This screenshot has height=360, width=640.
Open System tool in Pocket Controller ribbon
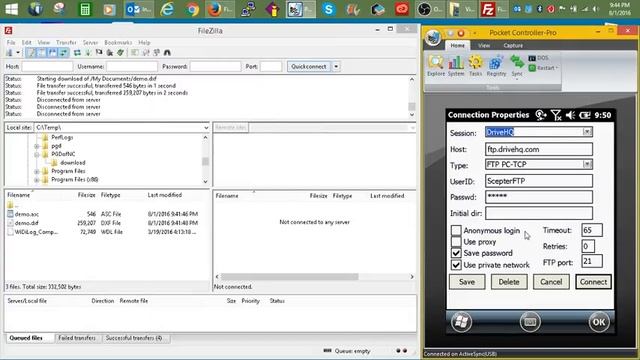pyautogui.click(x=456, y=66)
